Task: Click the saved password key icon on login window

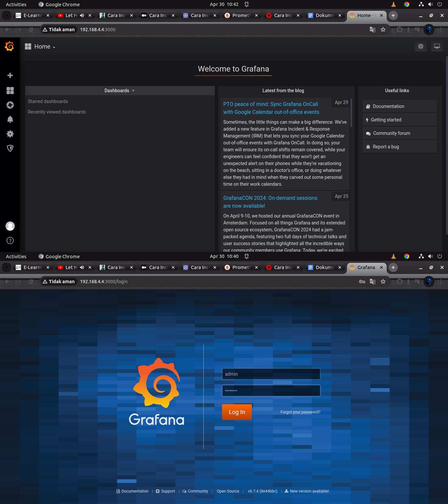Action: coord(362,282)
